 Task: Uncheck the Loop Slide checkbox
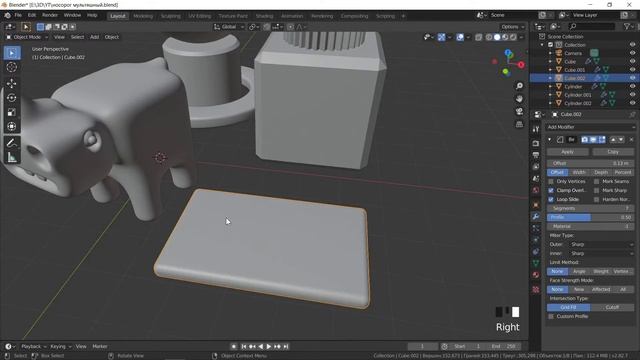click(551, 199)
